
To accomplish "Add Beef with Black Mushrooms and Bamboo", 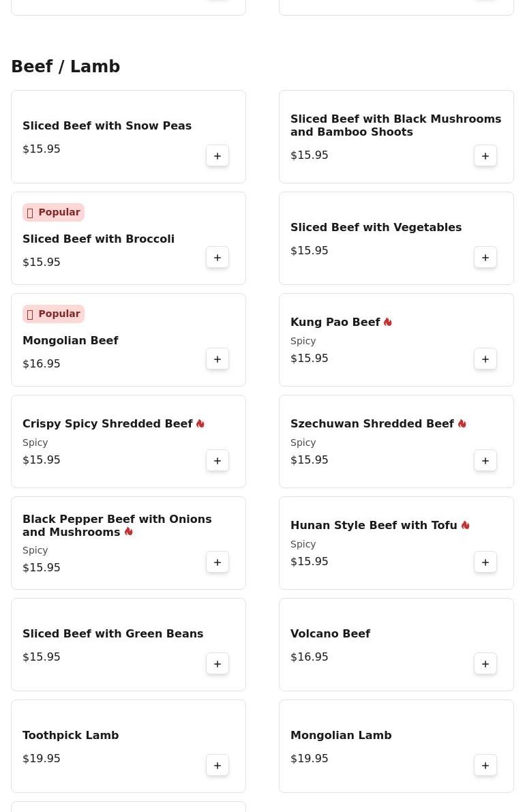I will pyautogui.click(x=485, y=156).
